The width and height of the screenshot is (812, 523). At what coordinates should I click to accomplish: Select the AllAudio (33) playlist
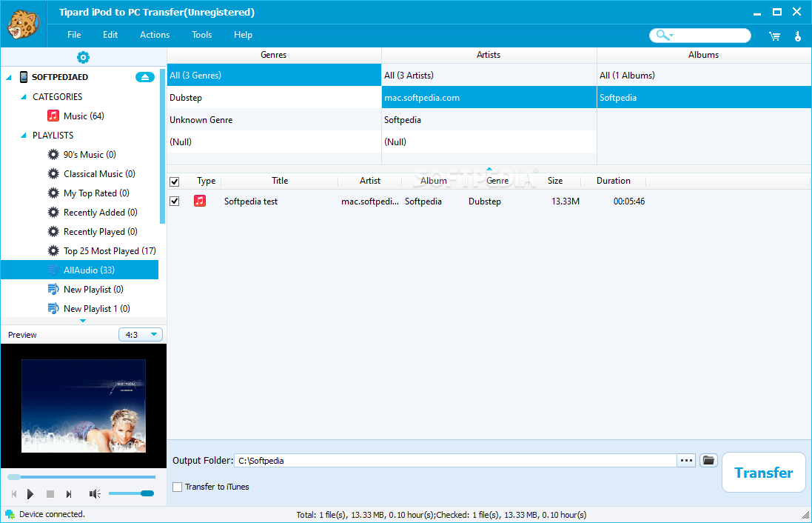(80, 270)
